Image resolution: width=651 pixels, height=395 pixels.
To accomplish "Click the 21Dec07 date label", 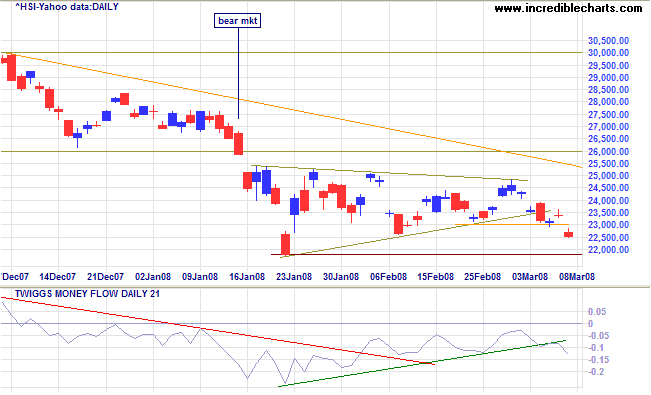I will click(x=105, y=277).
